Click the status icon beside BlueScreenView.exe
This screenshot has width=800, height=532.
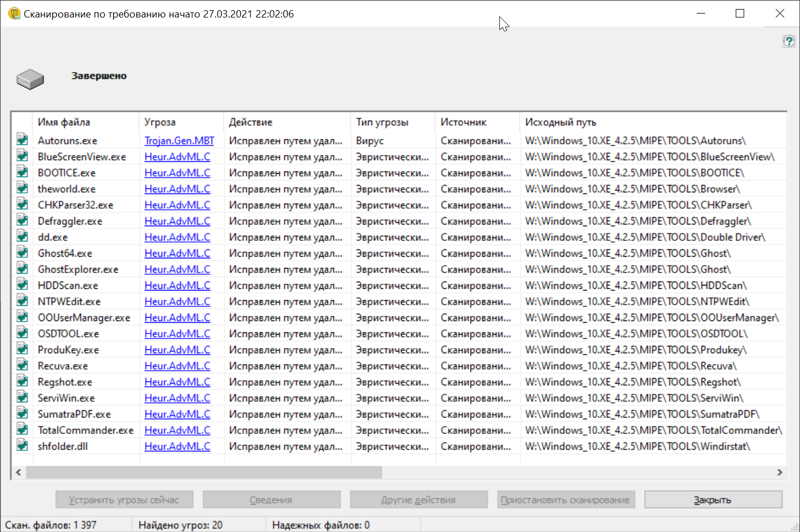pyautogui.click(x=22, y=155)
